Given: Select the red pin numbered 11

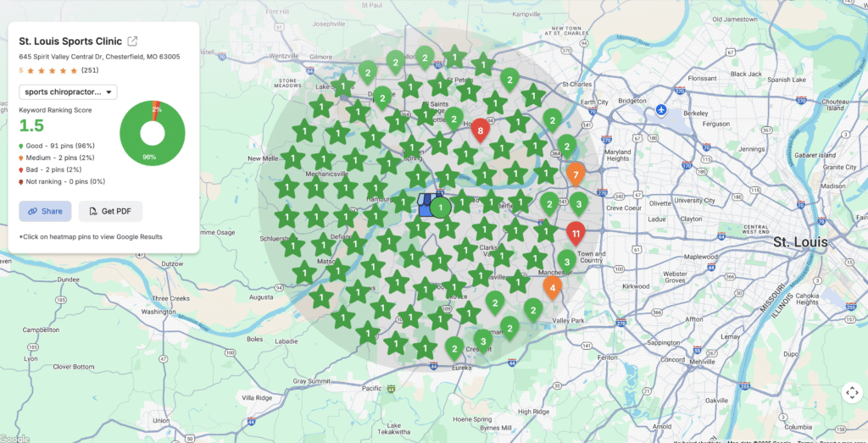Looking at the screenshot, I should click(x=576, y=232).
